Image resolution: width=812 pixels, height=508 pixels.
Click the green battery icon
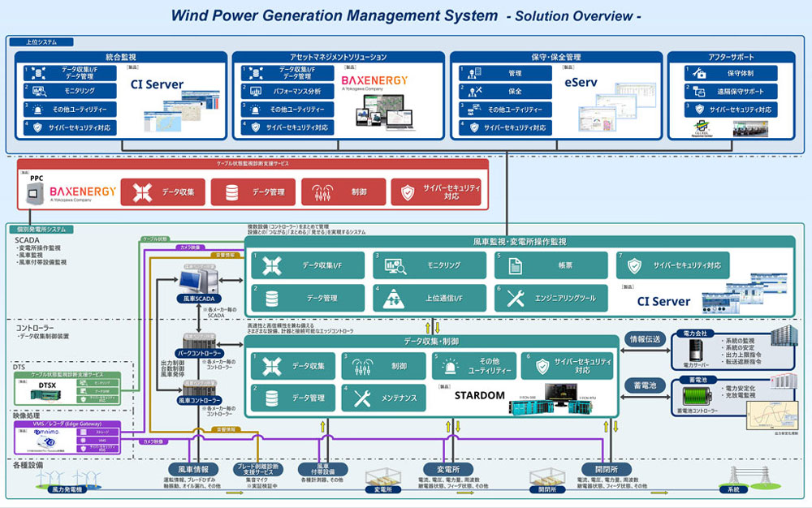pos(697,396)
